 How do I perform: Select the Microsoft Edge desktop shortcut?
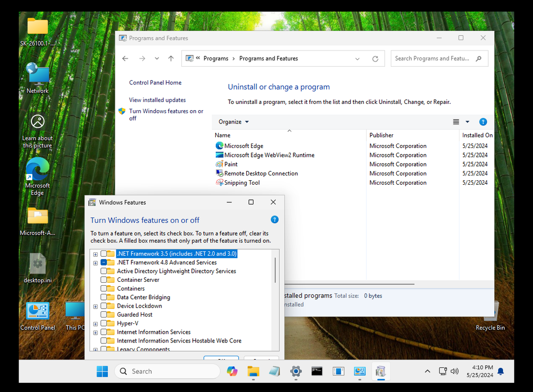(x=37, y=176)
